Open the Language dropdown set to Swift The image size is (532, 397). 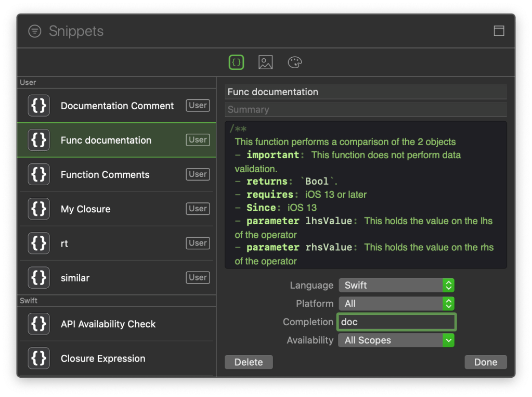[x=396, y=285]
